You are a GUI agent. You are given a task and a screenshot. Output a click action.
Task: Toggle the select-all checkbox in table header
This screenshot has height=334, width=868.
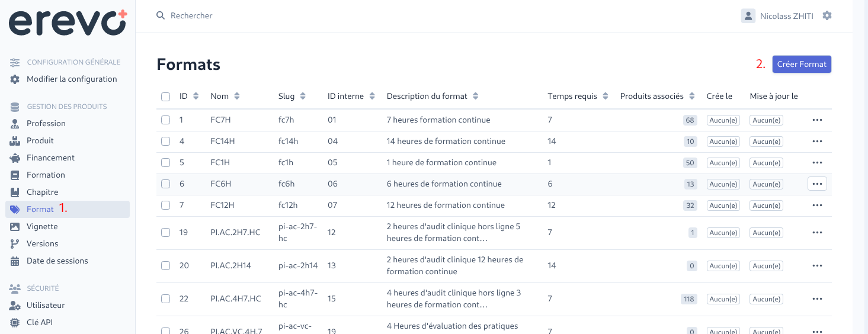point(165,96)
